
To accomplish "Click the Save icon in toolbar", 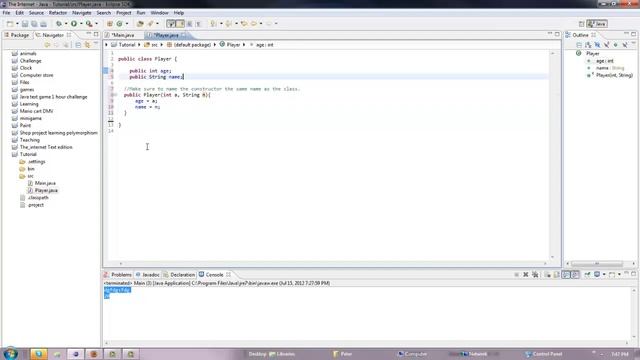I will pyautogui.click(x=25, y=24).
